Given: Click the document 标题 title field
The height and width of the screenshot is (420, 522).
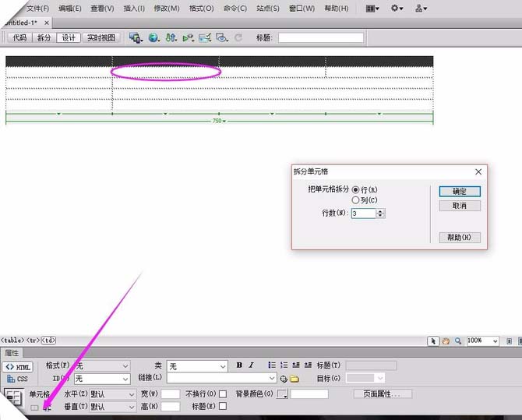Looking at the screenshot, I should click(321, 37).
